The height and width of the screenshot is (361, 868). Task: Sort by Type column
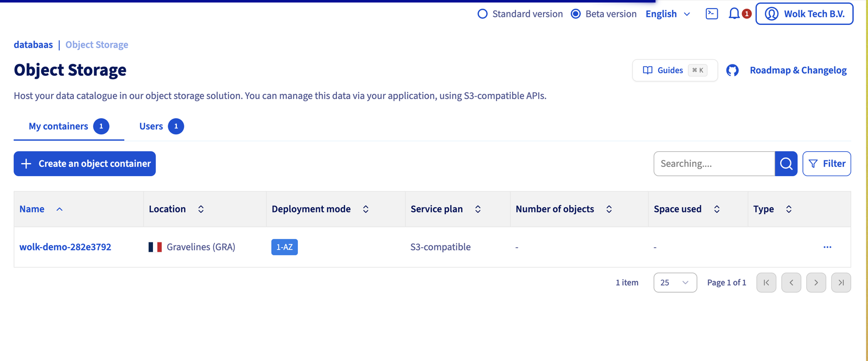(x=789, y=209)
